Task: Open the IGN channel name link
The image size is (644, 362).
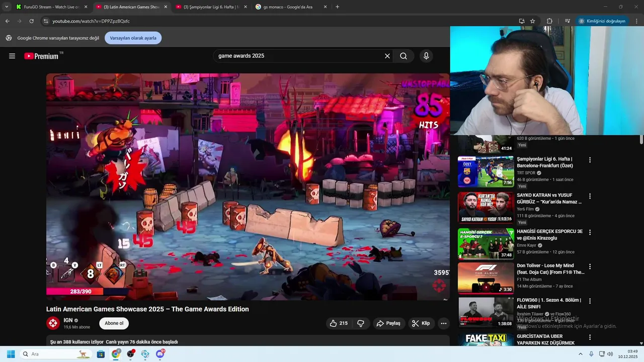Action: click(68, 320)
